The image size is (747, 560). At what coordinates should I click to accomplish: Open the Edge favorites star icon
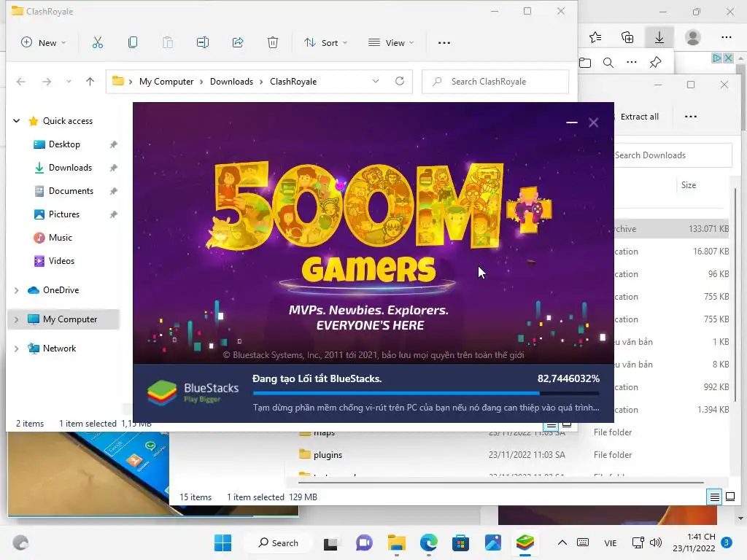[595, 37]
